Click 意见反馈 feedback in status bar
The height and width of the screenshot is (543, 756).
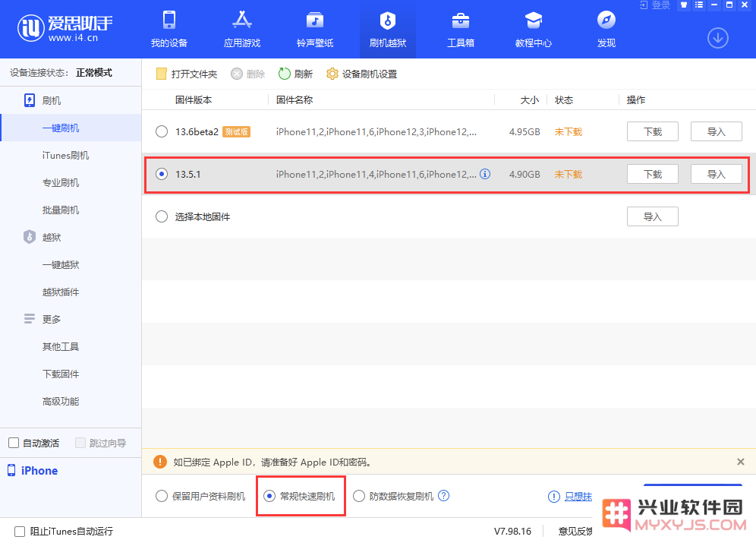[x=575, y=532]
